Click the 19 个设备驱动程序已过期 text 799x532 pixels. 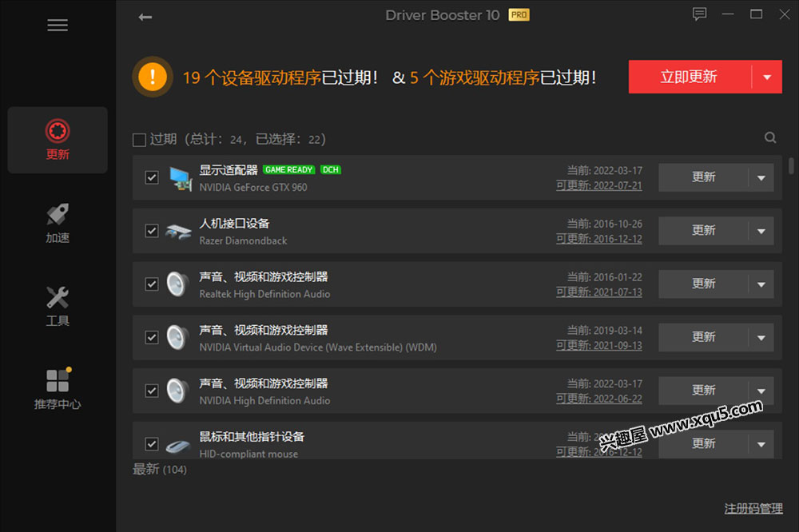[x=280, y=78]
